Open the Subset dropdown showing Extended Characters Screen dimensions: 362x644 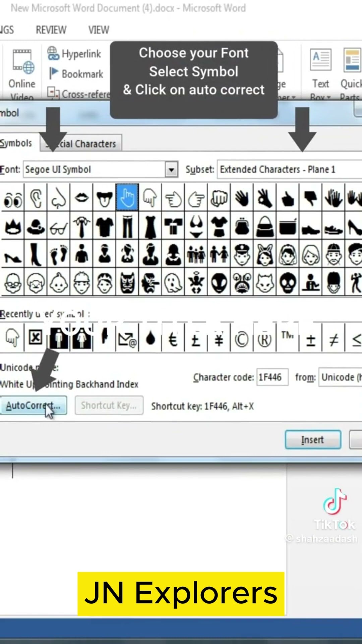[x=290, y=169]
